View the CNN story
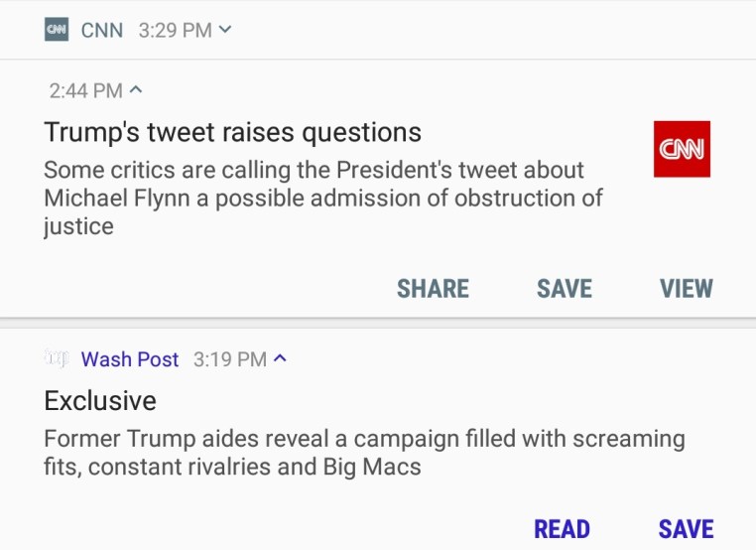 (686, 289)
